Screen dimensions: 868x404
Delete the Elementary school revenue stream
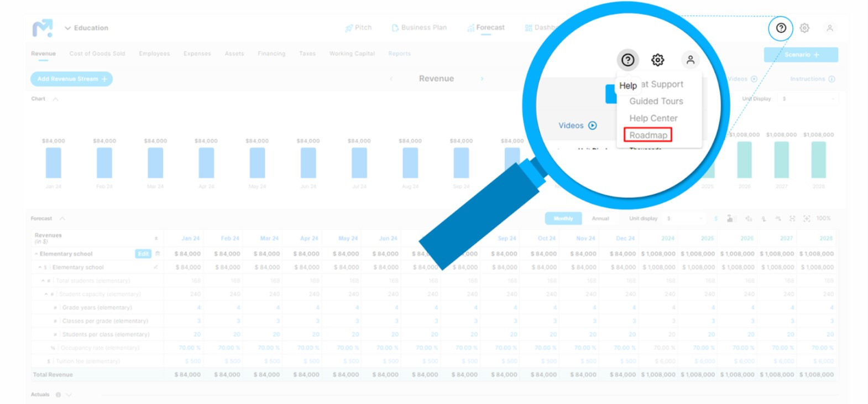[158, 254]
